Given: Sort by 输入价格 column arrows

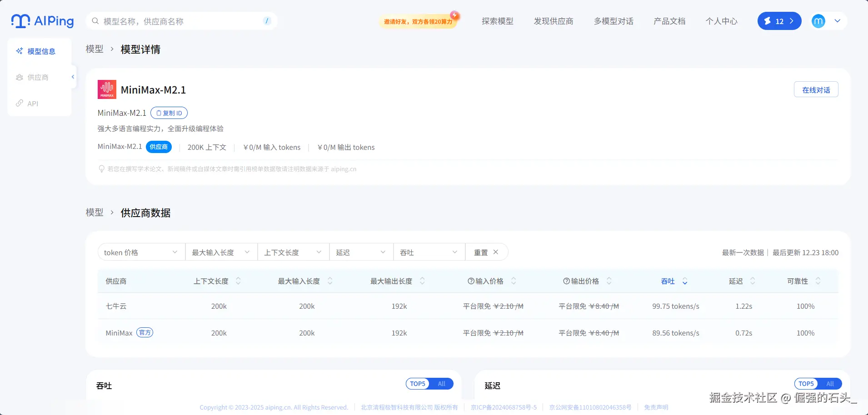Looking at the screenshot, I should (x=514, y=281).
